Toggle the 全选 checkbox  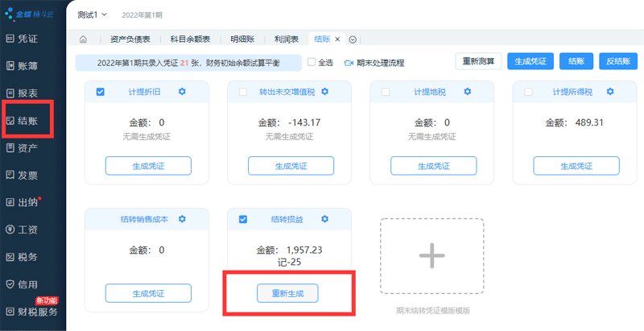tap(312, 62)
